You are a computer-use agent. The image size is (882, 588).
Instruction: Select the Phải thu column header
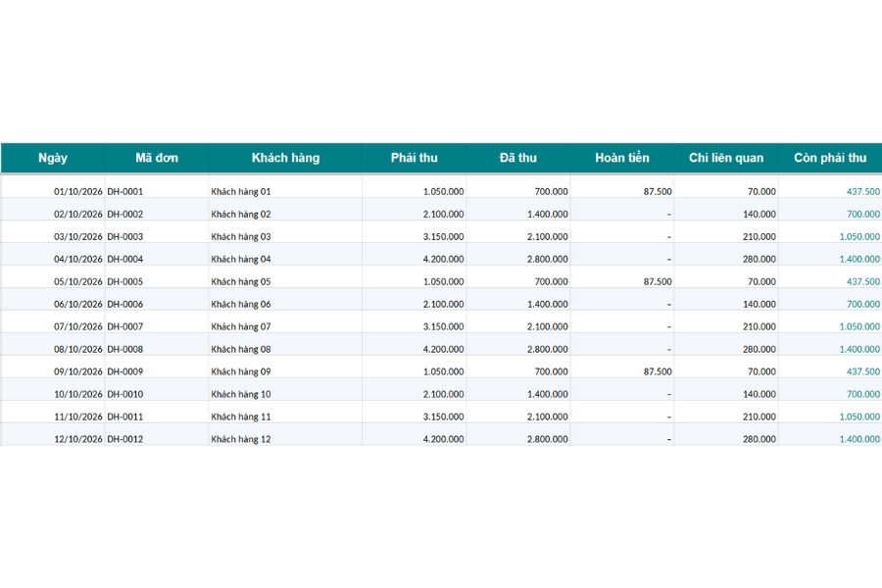414,158
